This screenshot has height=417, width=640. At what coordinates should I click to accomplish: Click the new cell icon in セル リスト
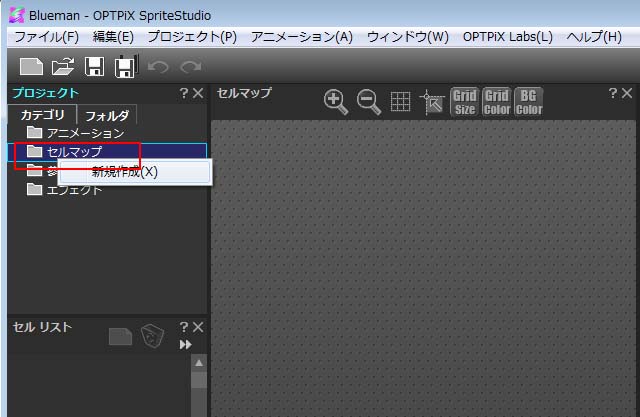tap(120, 337)
